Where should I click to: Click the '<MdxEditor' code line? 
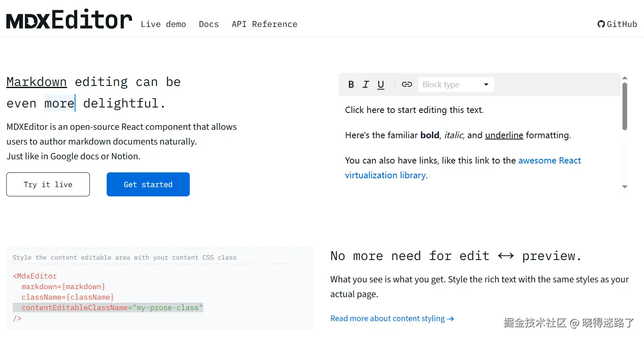[x=35, y=276]
